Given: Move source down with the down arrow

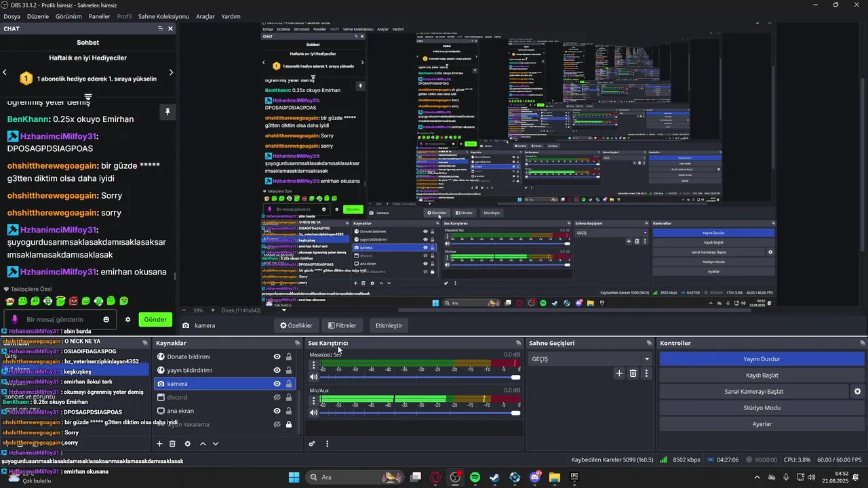Looking at the screenshot, I should click(x=216, y=444).
